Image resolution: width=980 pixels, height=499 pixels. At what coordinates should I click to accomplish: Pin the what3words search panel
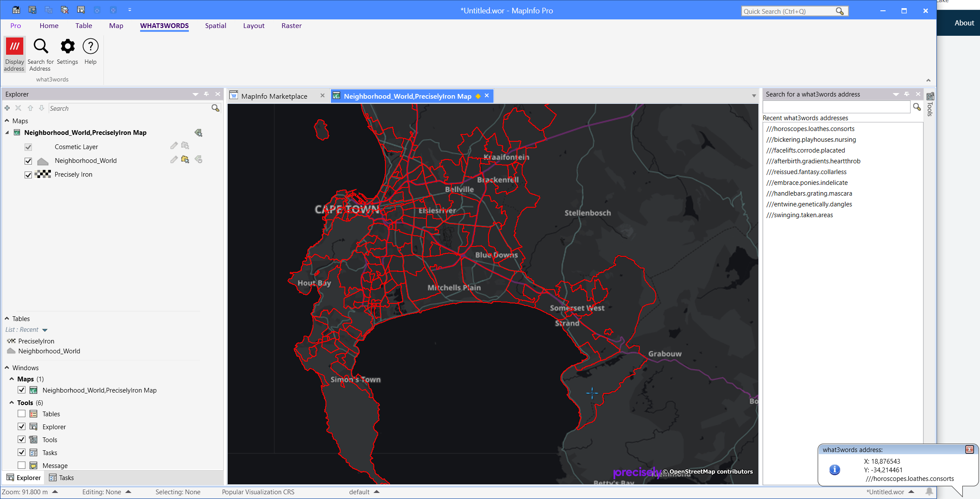pyautogui.click(x=907, y=94)
